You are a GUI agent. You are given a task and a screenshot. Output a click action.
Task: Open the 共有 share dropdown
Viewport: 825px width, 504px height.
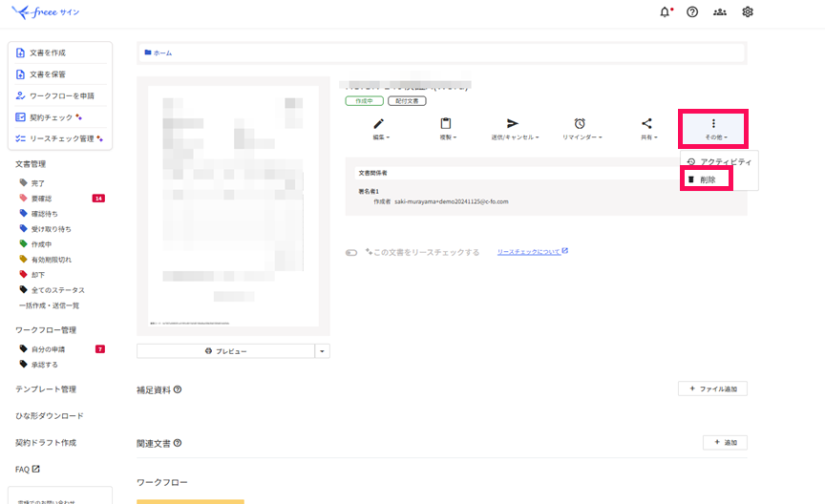coord(648,129)
